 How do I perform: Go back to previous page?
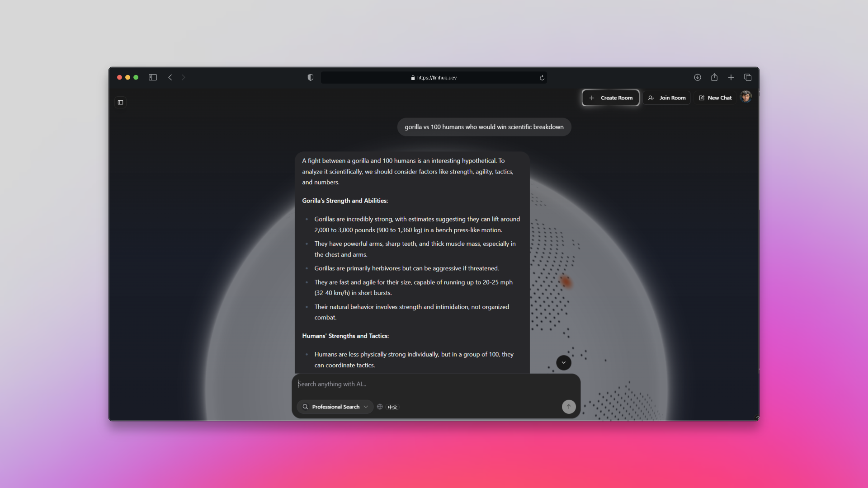170,77
